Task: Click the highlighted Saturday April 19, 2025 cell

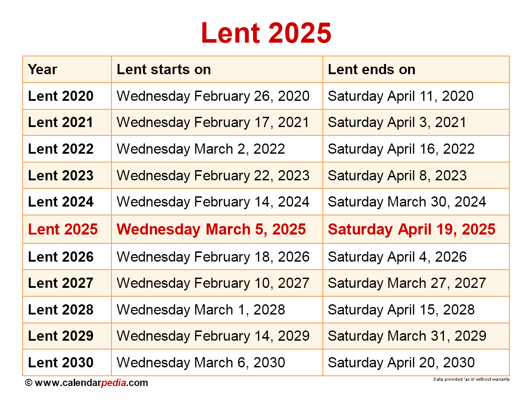Action: pyautogui.click(x=411, y=229)
